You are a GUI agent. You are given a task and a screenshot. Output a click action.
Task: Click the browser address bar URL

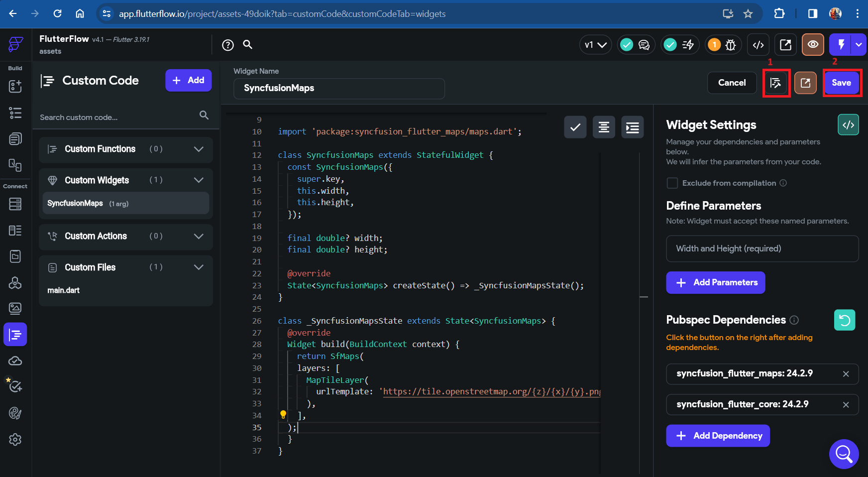282,14
